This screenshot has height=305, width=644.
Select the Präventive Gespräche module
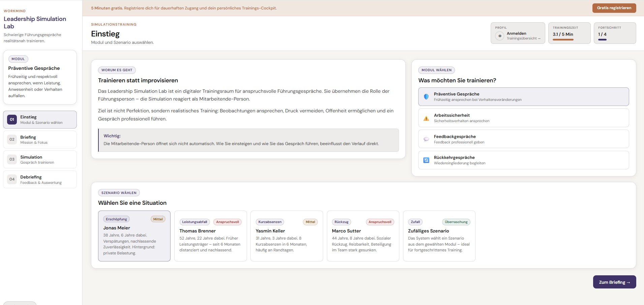[x=523, y=96]
